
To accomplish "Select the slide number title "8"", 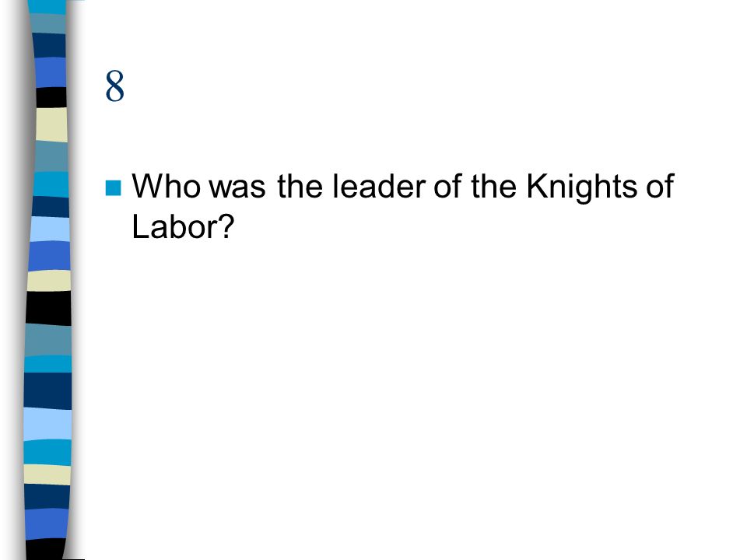I will click(x=115, y=86).
